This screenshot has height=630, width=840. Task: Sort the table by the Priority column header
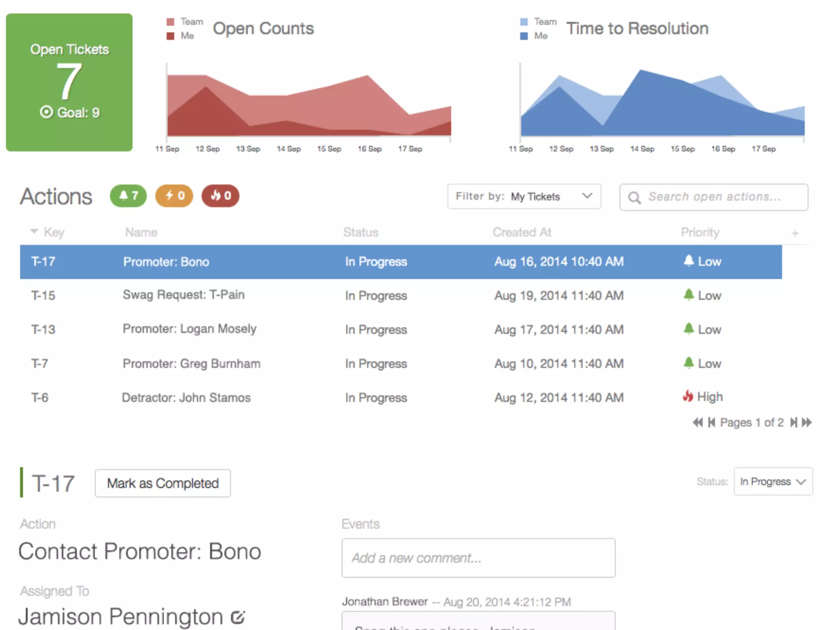click(700, 232)
